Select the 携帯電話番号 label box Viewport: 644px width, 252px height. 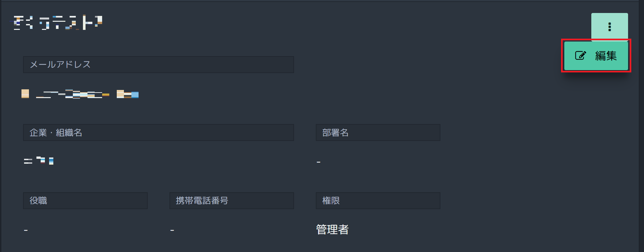[x=232, y=201]
